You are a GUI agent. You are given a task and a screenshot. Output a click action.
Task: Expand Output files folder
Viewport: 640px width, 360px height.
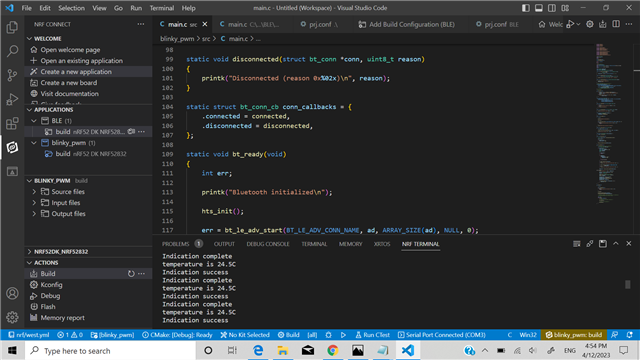point(34,213)
